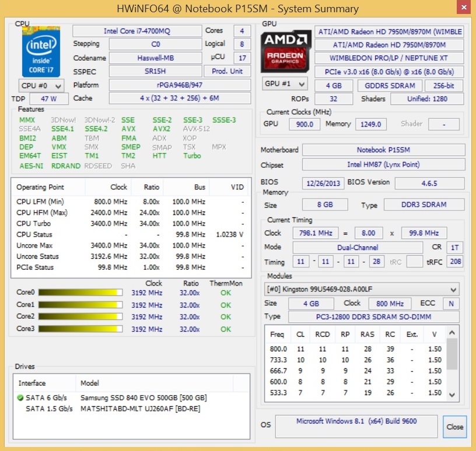
Task: Click the Model column header in Drives
Action: pos(154,383)
